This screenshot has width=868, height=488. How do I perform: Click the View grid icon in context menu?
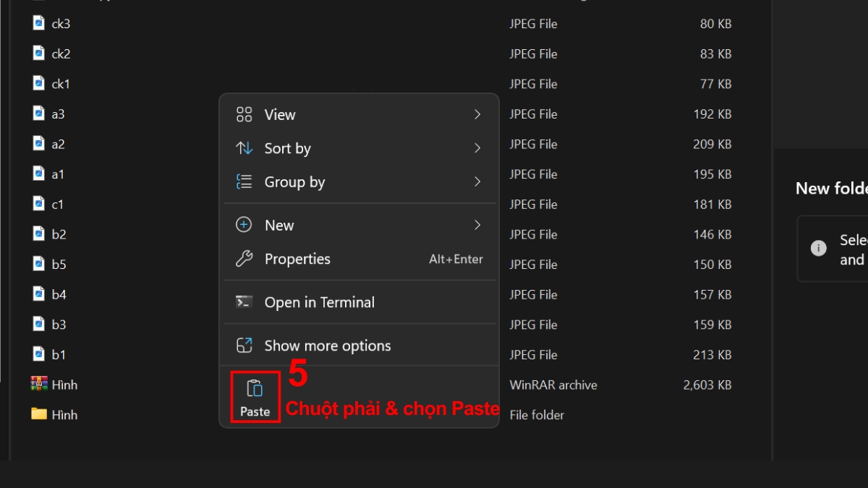[x=244, y=115]
